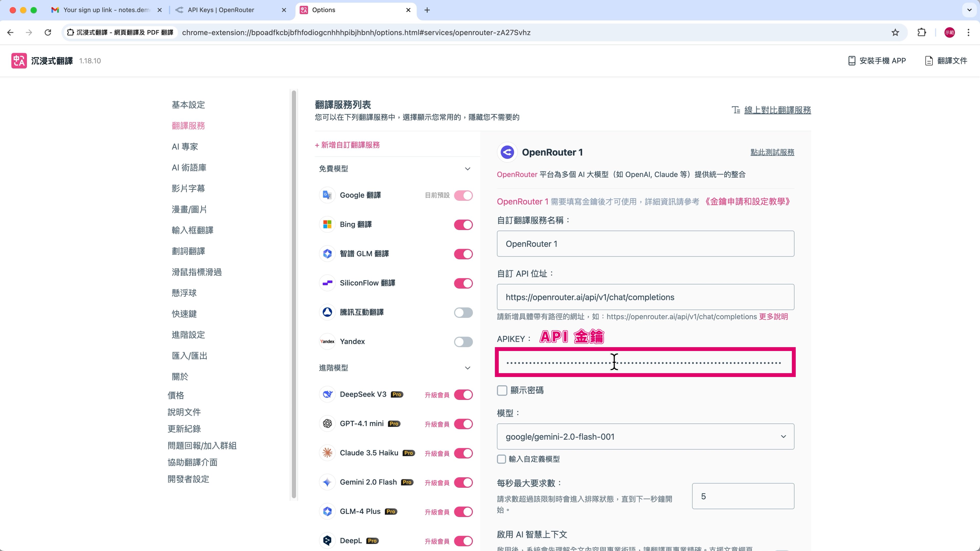Enable the Yandex switch
The width and height of the screenshot is (980, 551).
(x=463, y=342)
